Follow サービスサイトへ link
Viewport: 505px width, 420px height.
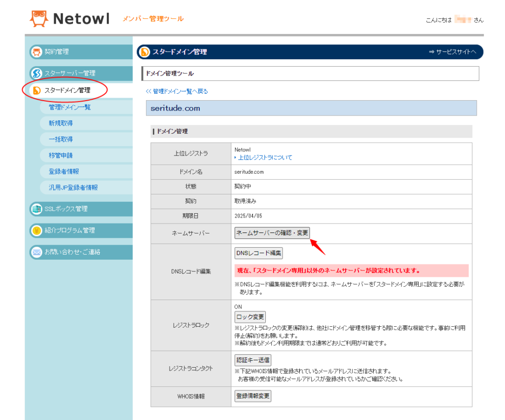pos(453,52)
